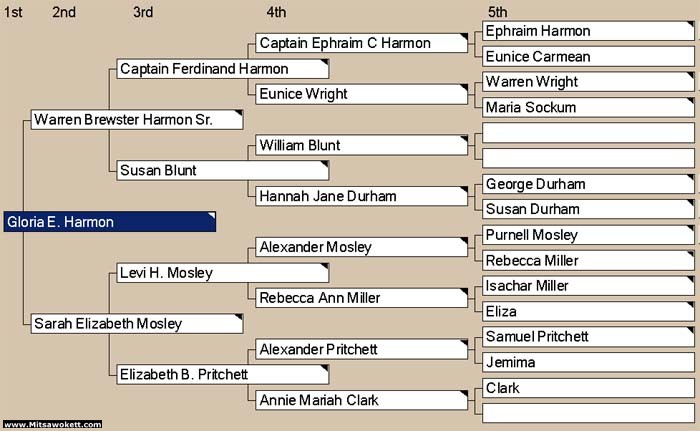
Task: Open Gloria E. Harmon's highlighted box
Action: pyautogui.click(x=109, y=222)
